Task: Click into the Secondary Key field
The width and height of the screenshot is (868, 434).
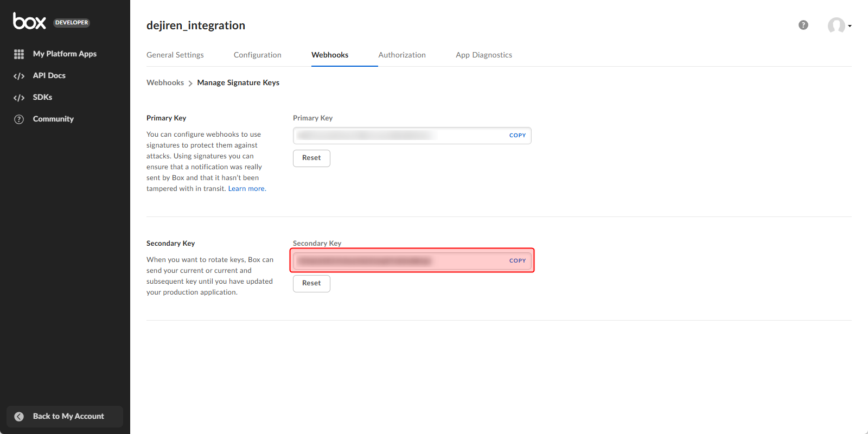Action: pos(412,261)
